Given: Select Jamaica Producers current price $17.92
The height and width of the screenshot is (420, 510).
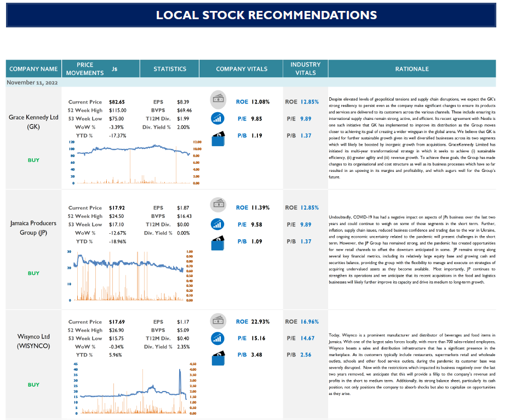Looking at the screenshot, I should pyautogui.click(x=117, y=208).
